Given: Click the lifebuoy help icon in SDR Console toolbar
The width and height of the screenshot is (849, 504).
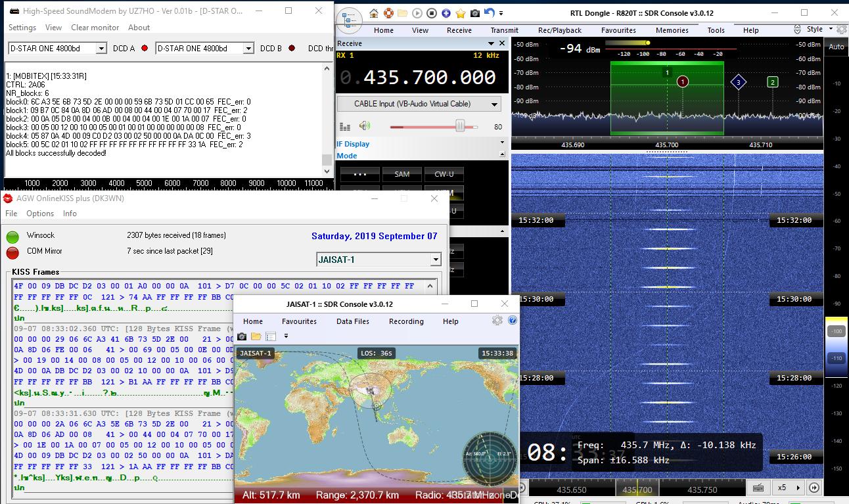Looking at the screenshot, I should click(388, 13).
